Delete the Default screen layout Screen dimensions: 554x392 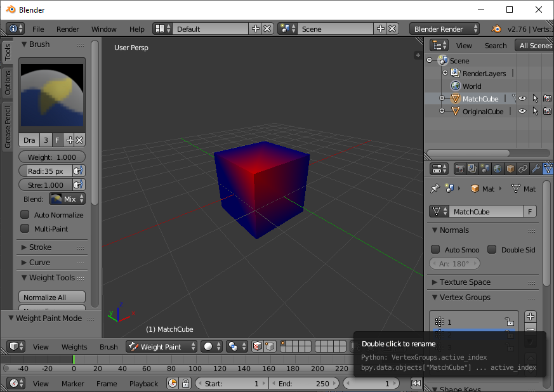coord(267,29)
